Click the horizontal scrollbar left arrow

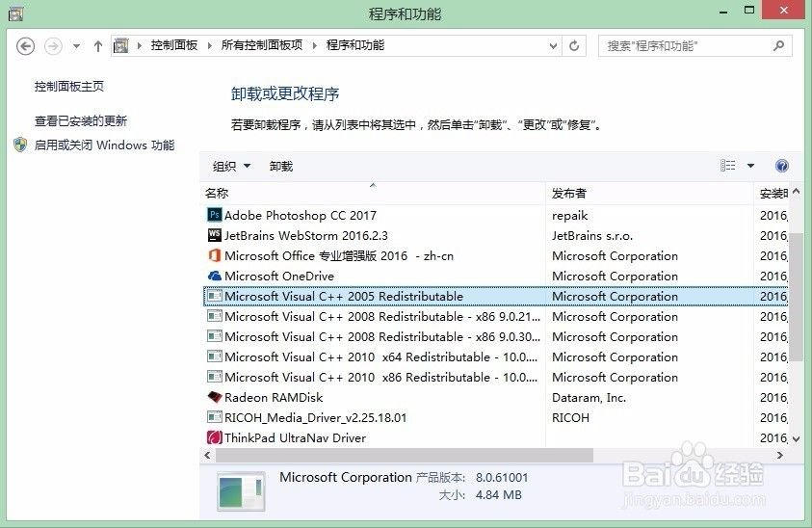click(208, 456)
